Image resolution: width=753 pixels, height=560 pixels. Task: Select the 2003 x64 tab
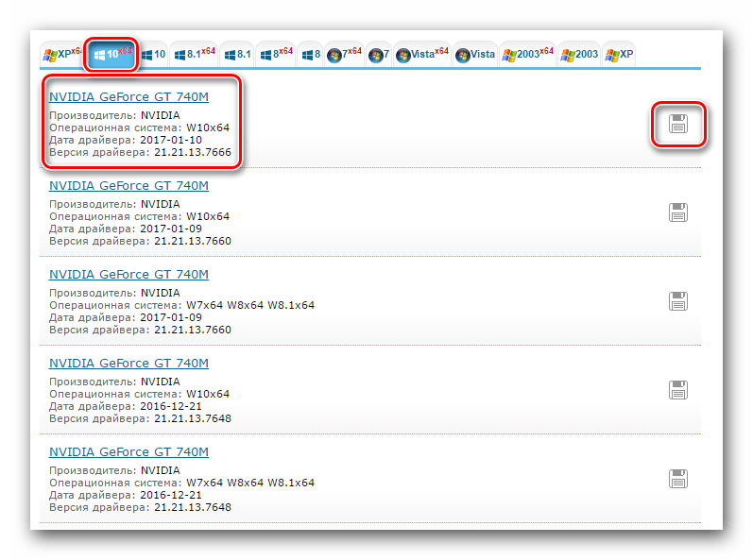pyautogui.click(x=527, y=54)
